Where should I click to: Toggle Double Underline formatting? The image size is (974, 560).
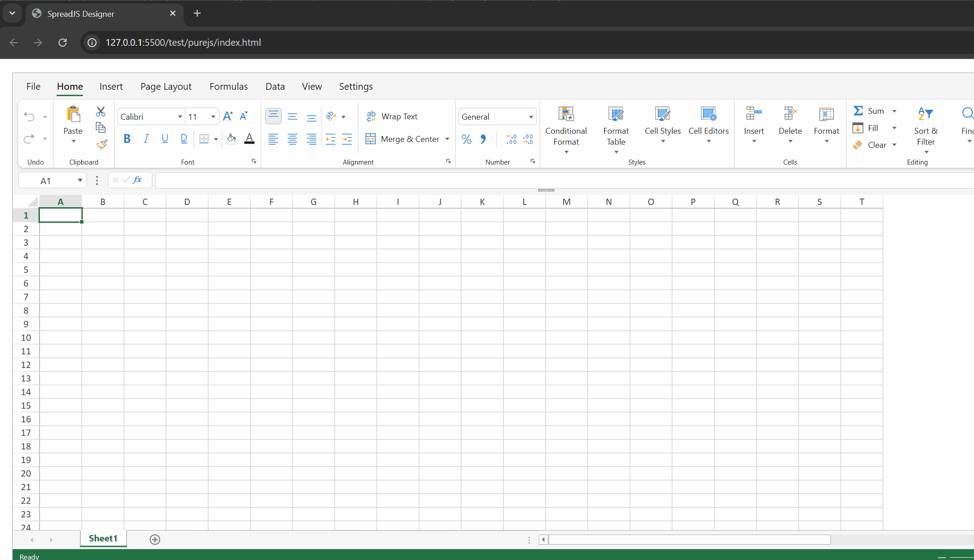point(184,139)
